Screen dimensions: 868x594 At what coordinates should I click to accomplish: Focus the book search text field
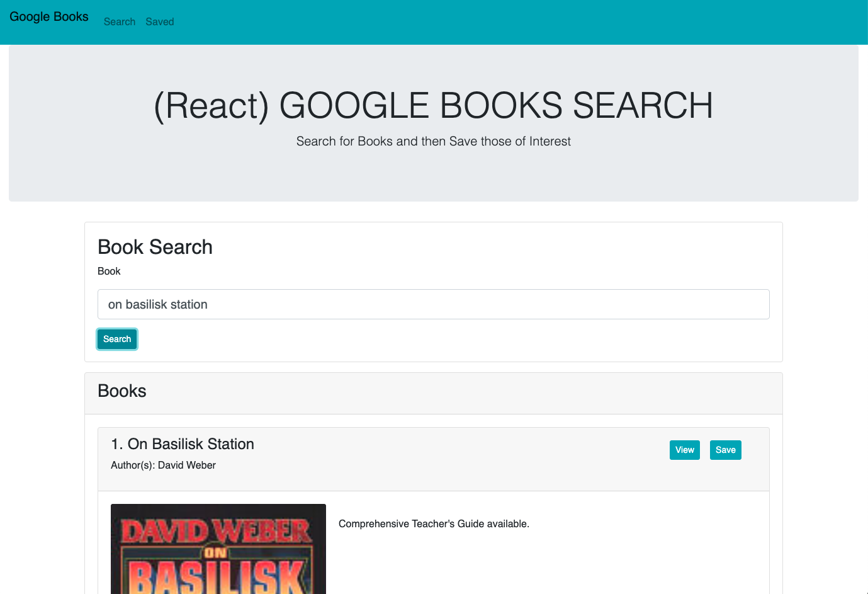(433, 304)
